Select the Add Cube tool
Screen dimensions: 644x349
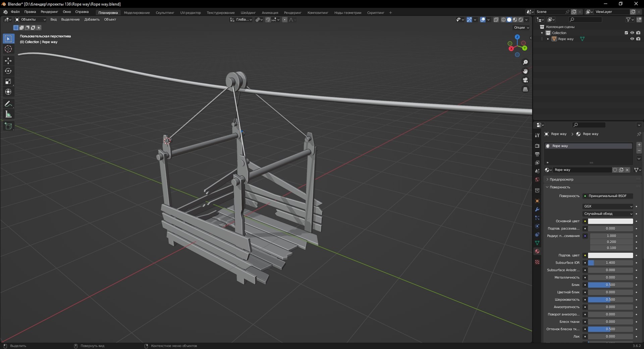click(8, 126)
